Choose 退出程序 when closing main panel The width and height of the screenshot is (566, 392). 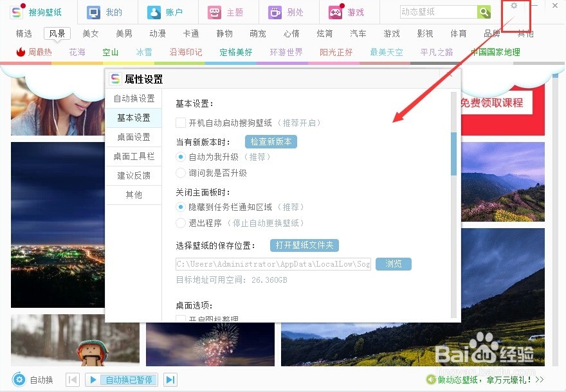pos(181,224)
